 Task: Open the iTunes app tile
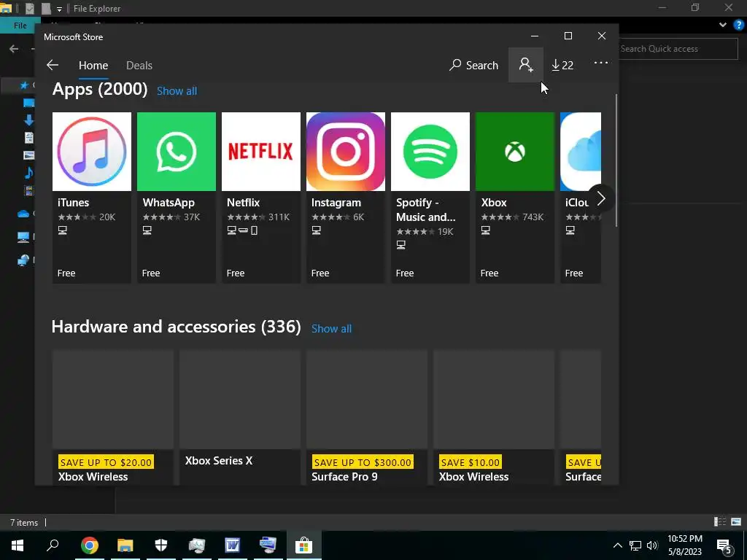coord(92,198)
